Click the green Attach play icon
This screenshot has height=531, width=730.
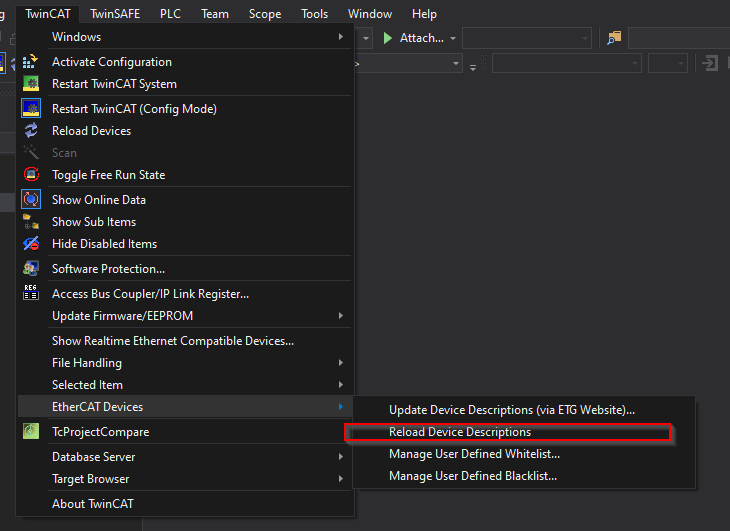tap(387, 38)
